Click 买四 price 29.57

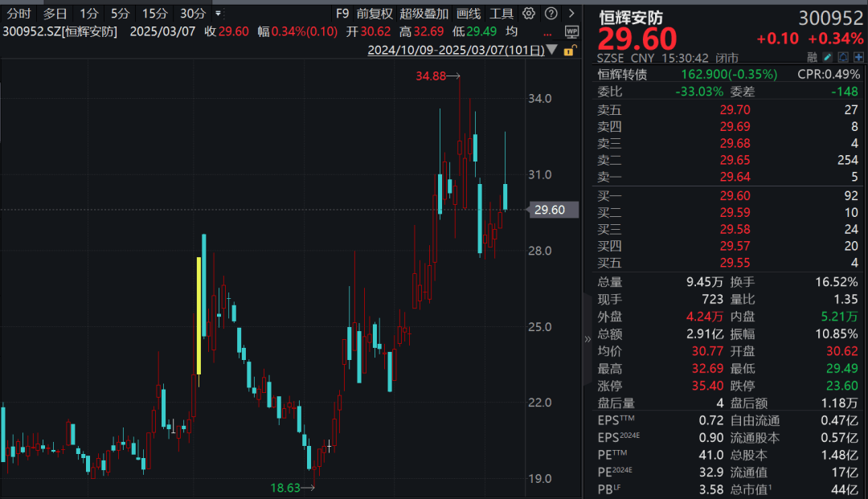click(735, 246)
